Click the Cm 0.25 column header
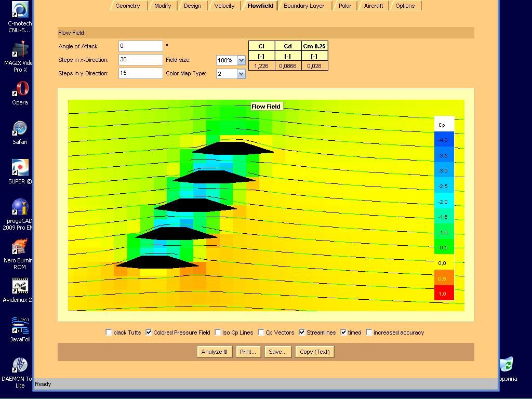The width and height of the screenshot is (532, 399). pyautogui.click(x=314, y=46)
